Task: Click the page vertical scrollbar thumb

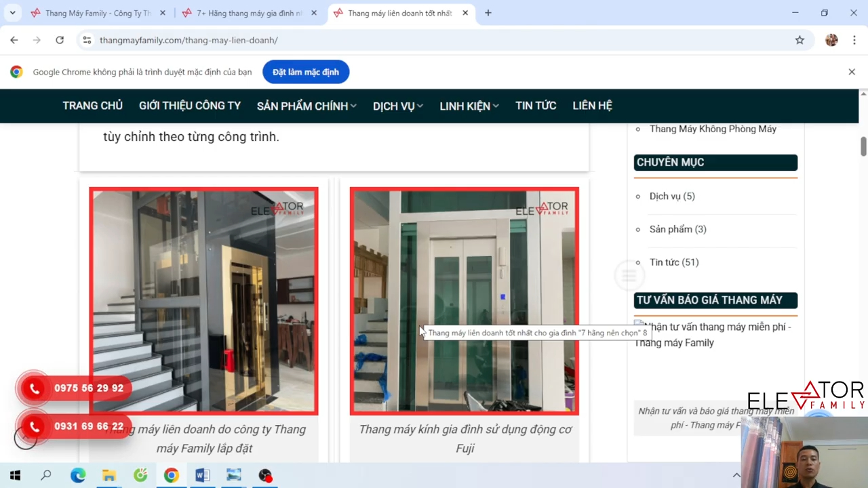Action: [x=863, y=146]
